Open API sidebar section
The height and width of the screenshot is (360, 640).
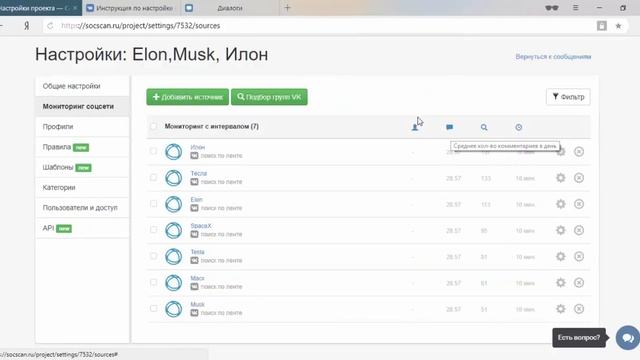[x=82, y=228]
